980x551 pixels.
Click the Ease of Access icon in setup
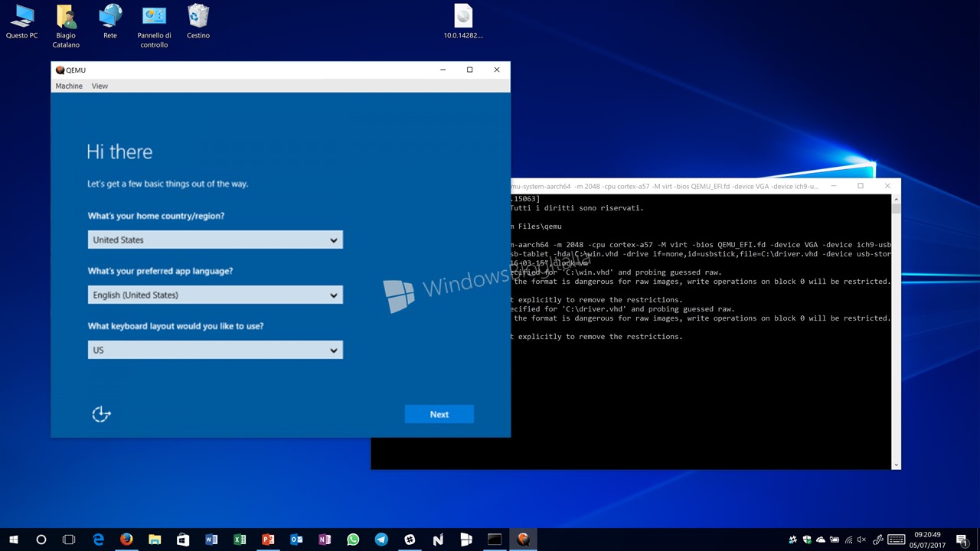pyautogui.click(x=101, y=414)
